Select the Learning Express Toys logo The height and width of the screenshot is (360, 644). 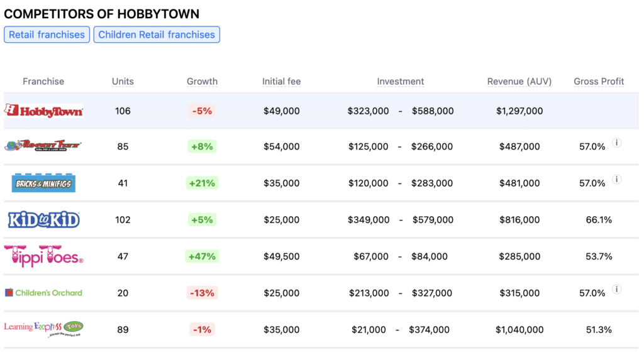[43, 329]
